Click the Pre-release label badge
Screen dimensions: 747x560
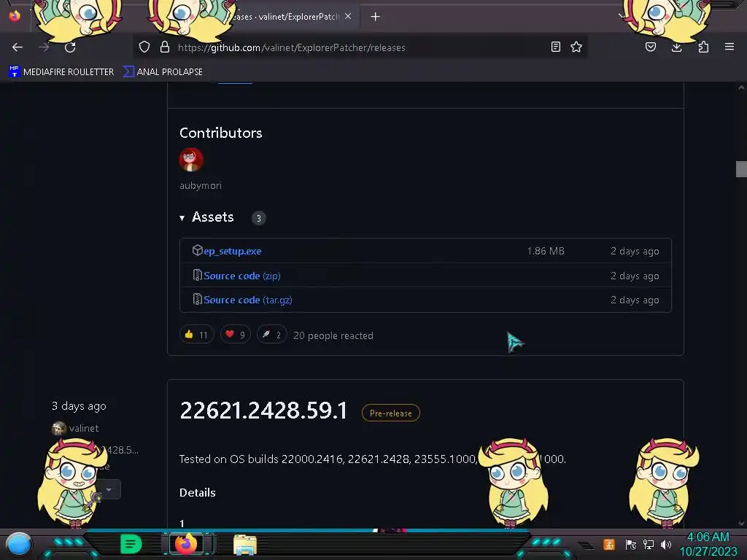[391, 413]
